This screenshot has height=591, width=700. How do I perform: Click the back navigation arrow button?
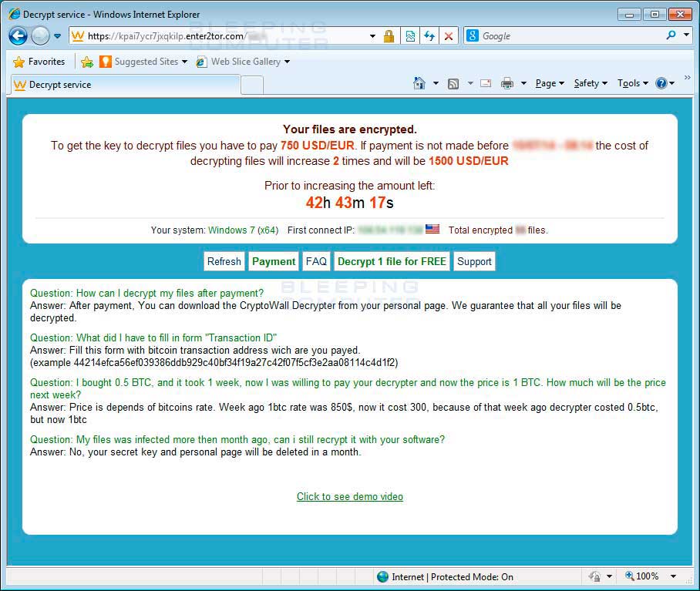tap(19, 35)
